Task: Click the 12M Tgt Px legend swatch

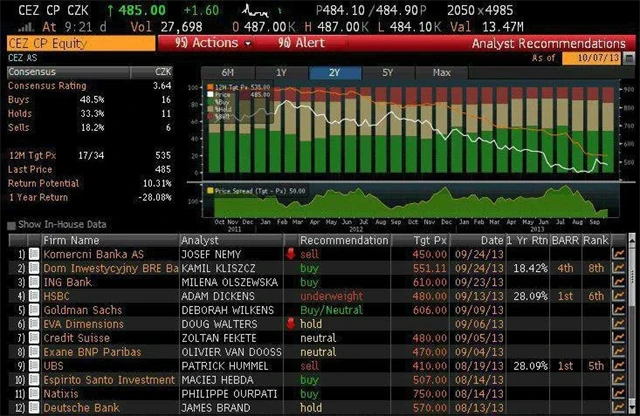Action: [209, 90]
